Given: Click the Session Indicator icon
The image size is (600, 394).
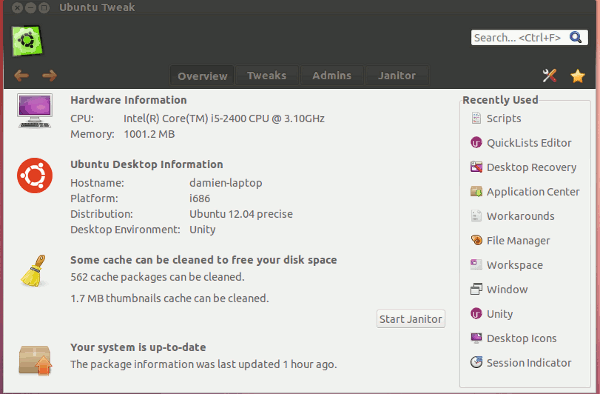Looking at the screenshot, I should (476, 362).
